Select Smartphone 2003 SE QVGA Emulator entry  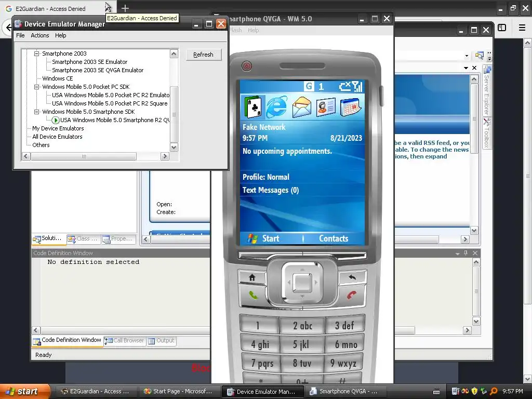tap(98, 70)
